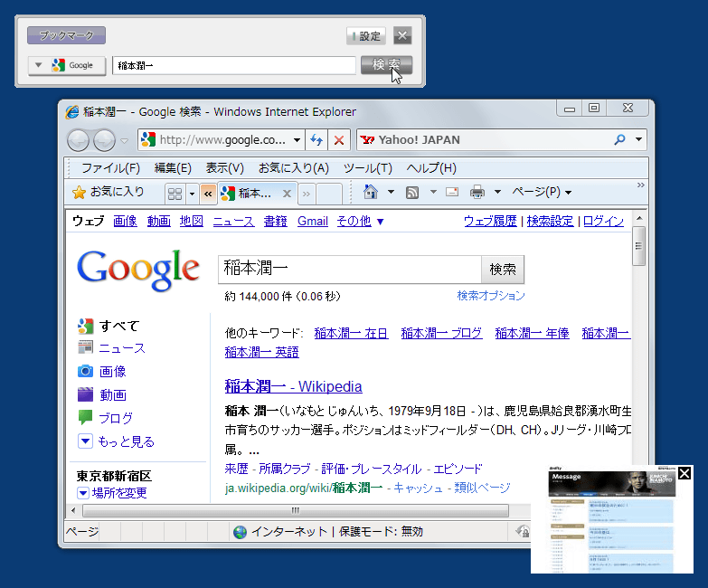The height and width of the screenshot is (588, 708).
Task: Open 検索オプション link
Action: click(491, 295)
